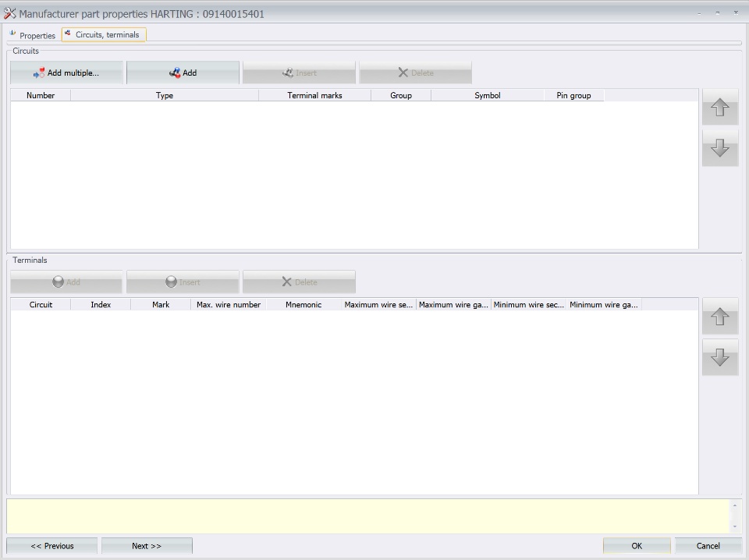Click the Add button in Terminals

(66, 282)
